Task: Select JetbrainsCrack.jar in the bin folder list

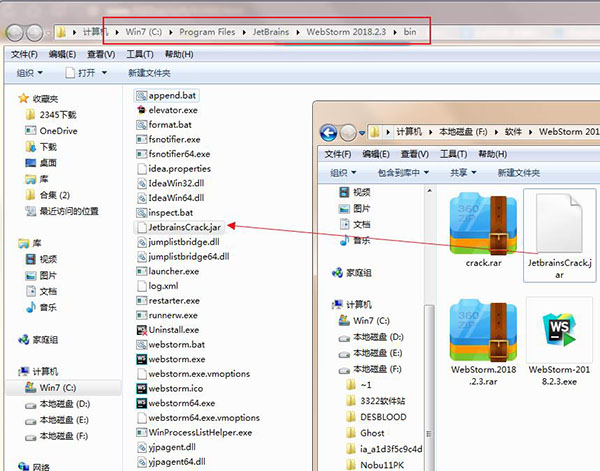Action: coord(185,227)
